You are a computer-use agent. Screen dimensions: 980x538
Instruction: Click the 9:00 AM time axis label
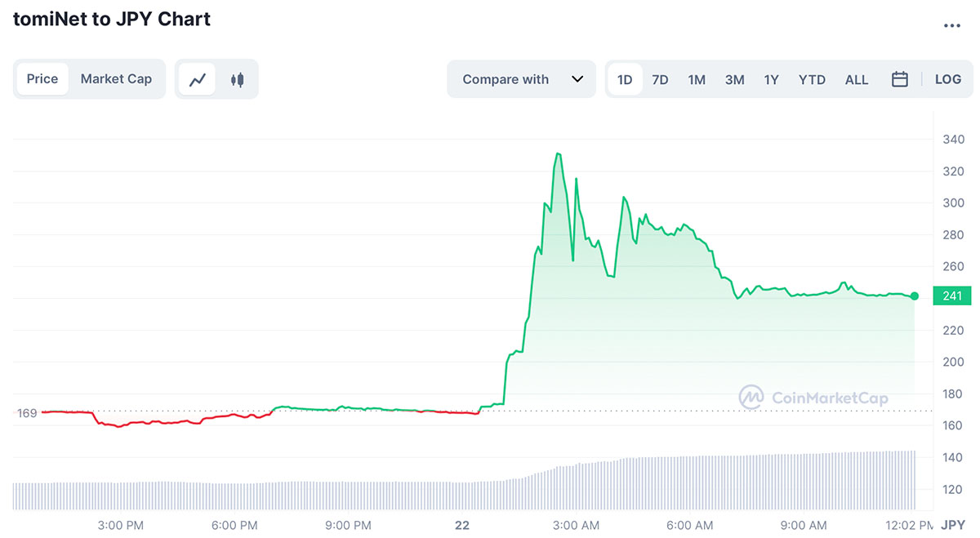click(x=804, y=525)
